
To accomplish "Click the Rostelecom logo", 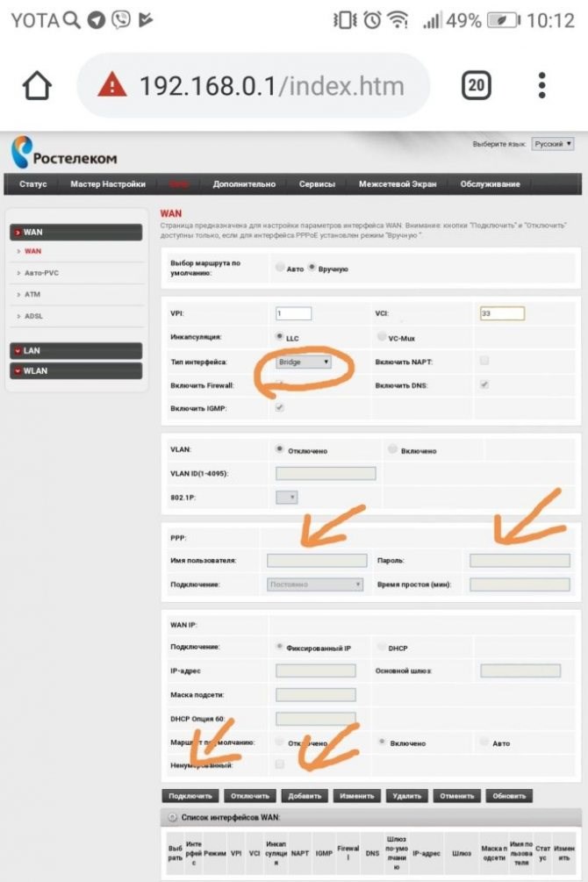I will 64,153.
